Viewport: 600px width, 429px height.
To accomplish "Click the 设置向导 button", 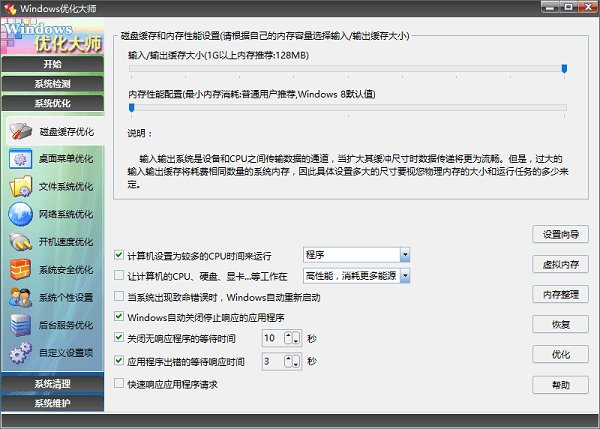I will point(561,234).
